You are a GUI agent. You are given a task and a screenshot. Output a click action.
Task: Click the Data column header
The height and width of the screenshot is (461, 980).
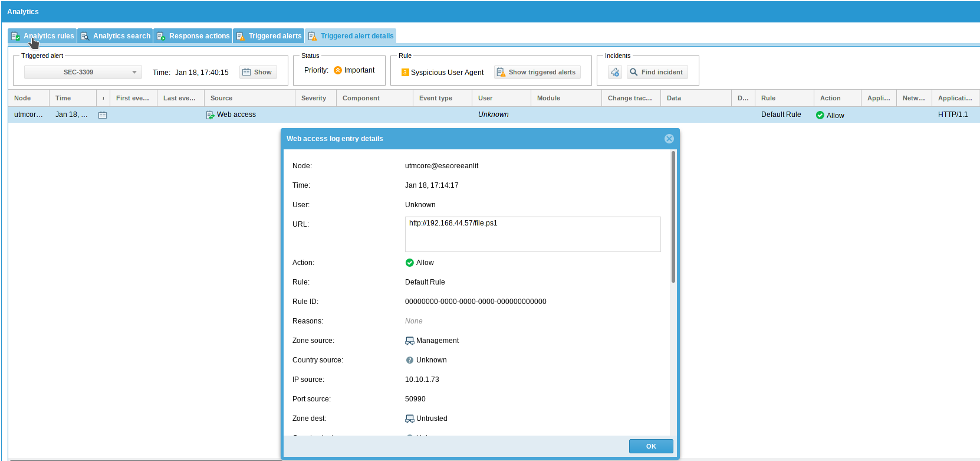696,98
